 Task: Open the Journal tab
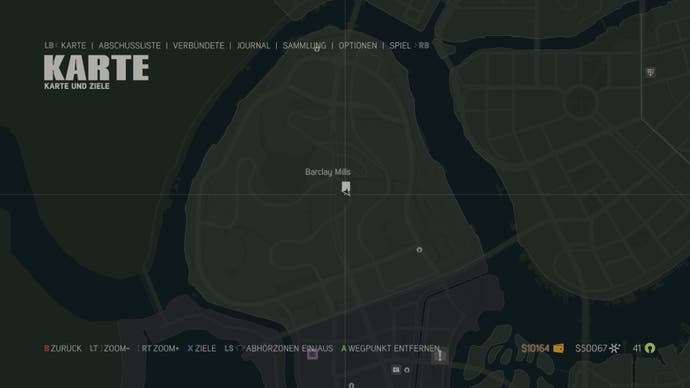tap(253, 45)
